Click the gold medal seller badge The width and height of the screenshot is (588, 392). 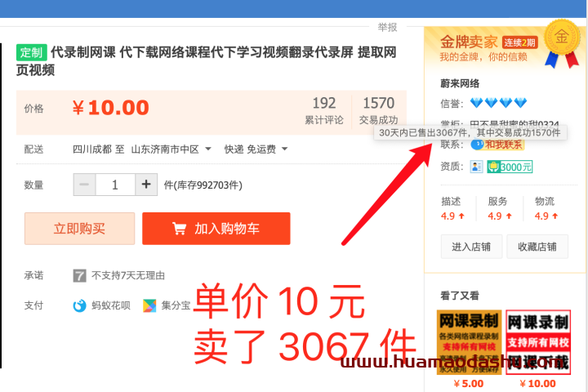point(562,43)
